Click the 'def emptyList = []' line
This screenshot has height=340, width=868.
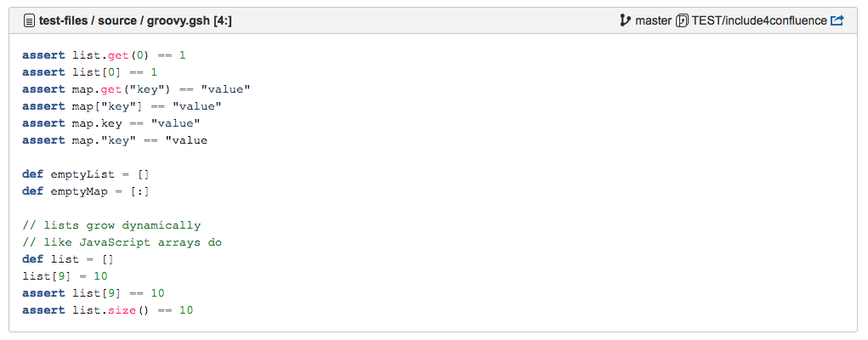(x=86, y=174)
